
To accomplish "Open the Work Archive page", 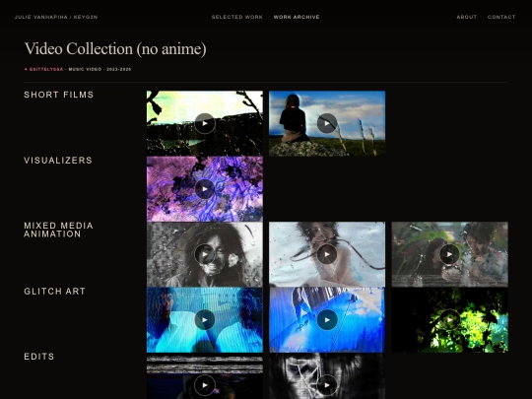I will coord(297,17).
